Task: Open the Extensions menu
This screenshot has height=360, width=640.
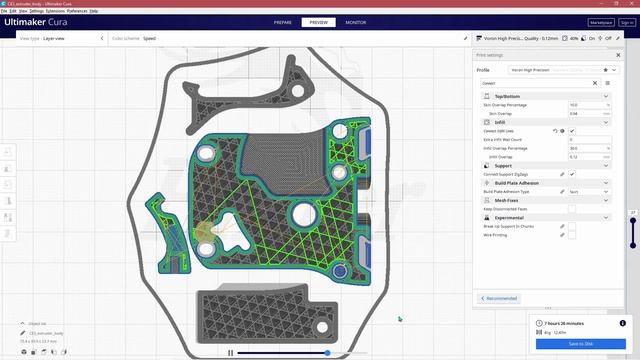Action: click(55, 11)
